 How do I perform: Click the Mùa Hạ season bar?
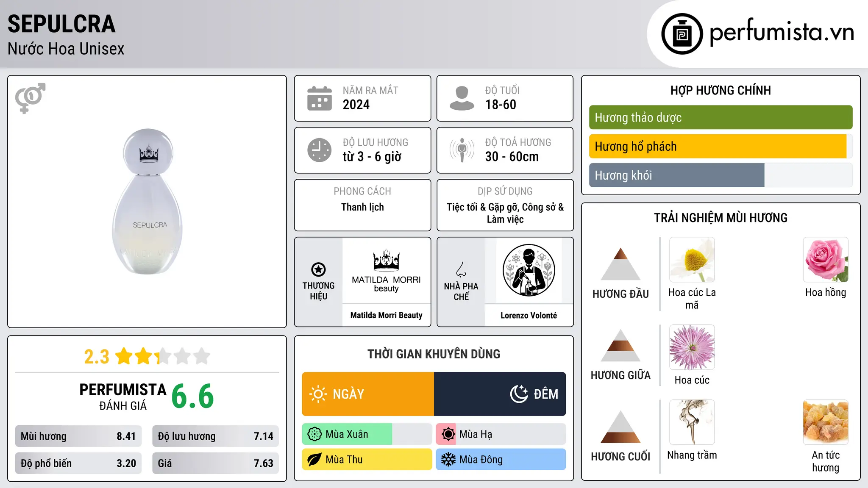tap(501, 434)
